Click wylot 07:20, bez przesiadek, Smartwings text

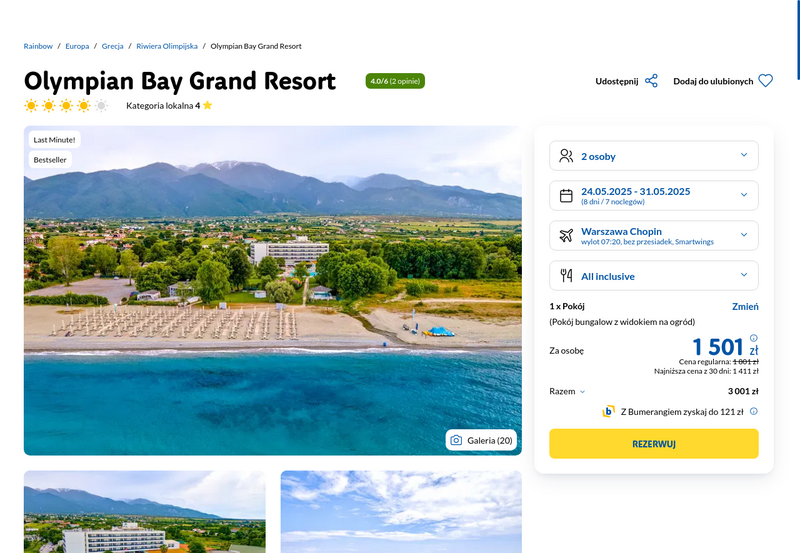[x=647, y=242]
